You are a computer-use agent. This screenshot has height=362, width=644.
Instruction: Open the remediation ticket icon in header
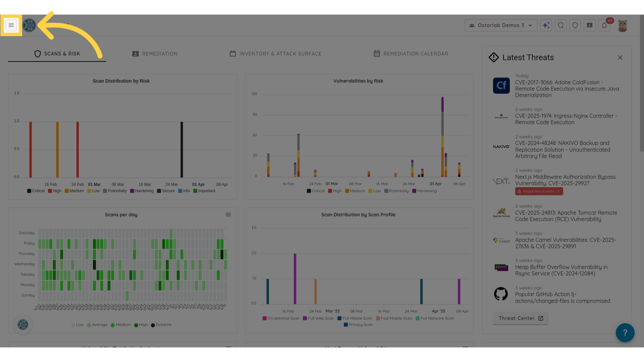(x=589, y=25)
